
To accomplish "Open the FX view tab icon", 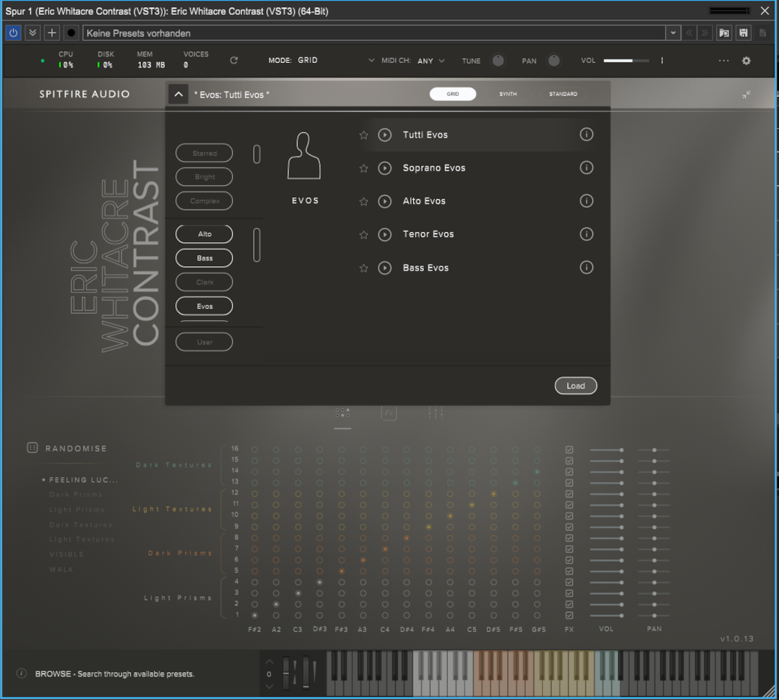I will [389, 412].
